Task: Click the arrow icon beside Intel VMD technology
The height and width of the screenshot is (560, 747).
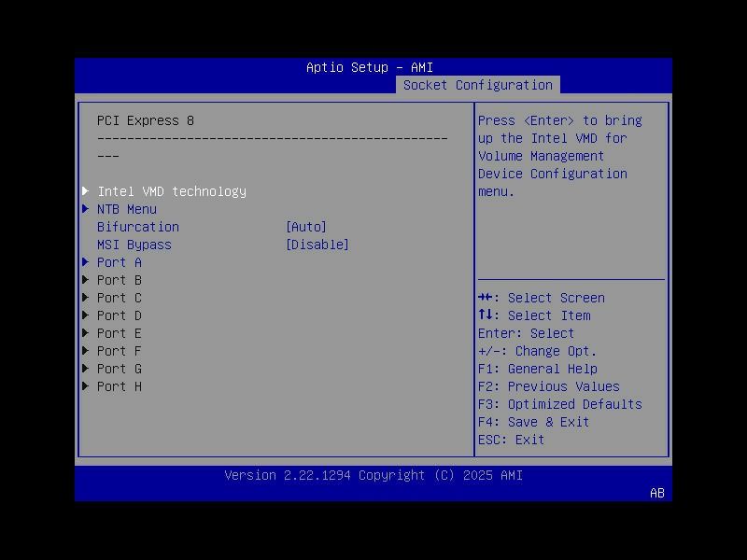Action: point(87,190)
